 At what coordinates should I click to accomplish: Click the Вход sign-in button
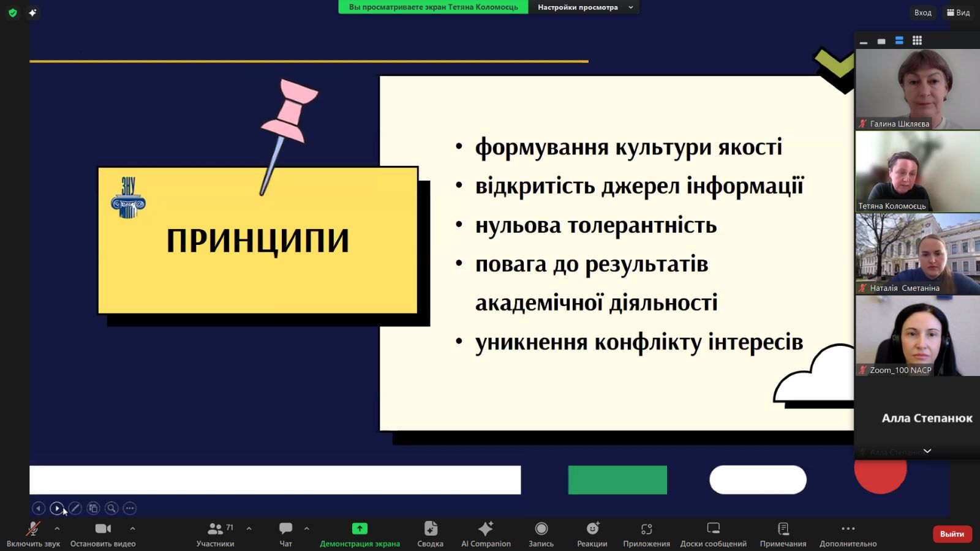[x=922, y=12]
